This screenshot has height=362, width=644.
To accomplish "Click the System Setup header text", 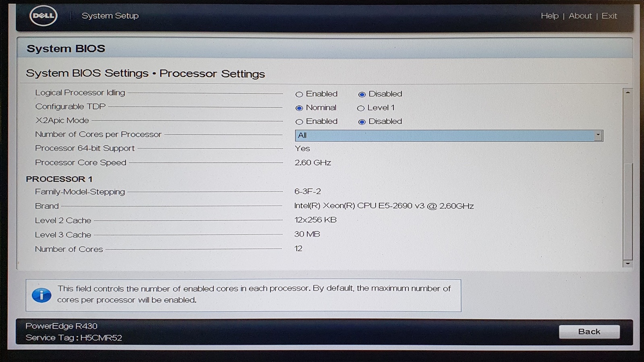I will 110,16.
